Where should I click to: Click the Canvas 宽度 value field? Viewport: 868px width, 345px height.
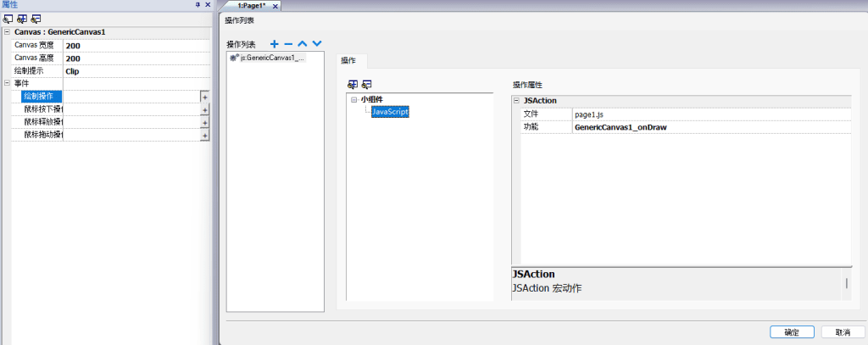coord(136,46)
